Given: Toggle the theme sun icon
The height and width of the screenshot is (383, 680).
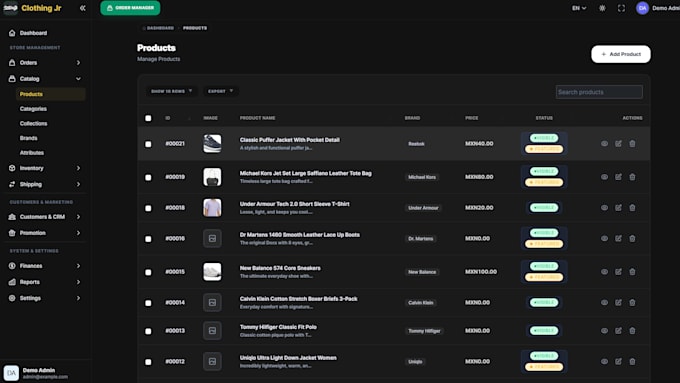Looking at the screenshot, I should (x=602, y=8).
